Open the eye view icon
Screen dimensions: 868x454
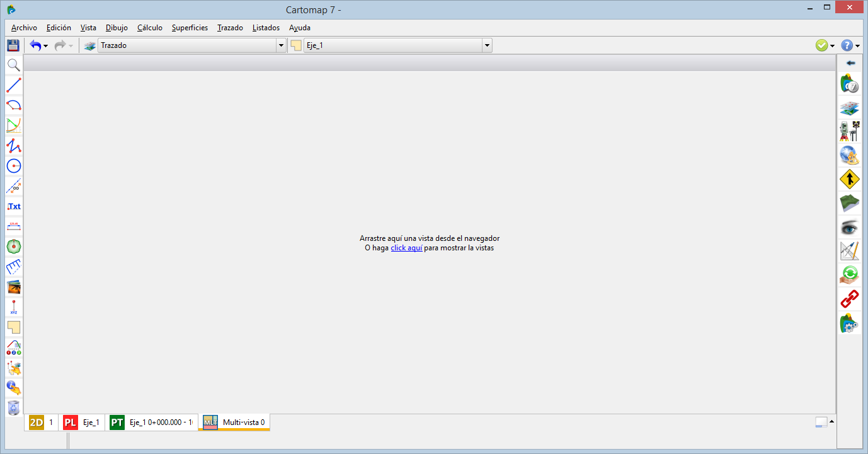850,228
